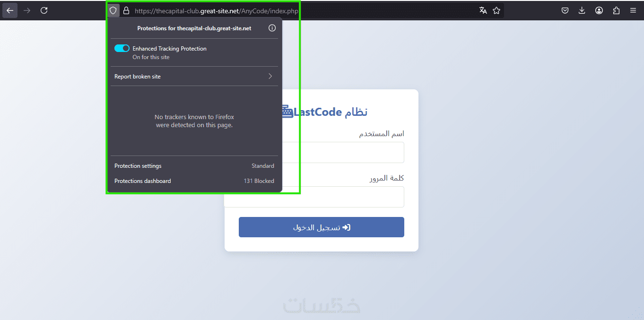The height and width of the screenshot is (320, 644).
Task: Toggle Enhanced Tracking Protection switch
Action: coord(122,48)
